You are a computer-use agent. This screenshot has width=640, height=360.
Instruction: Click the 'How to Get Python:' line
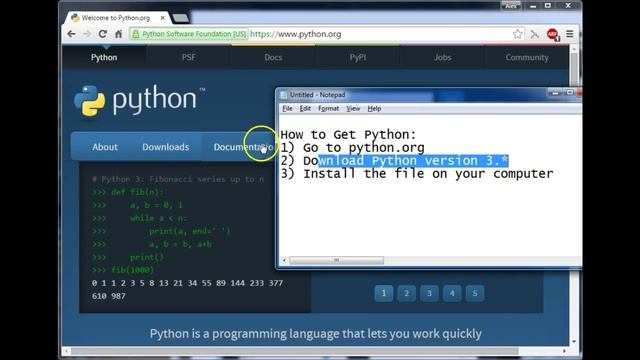pos(348,135)
